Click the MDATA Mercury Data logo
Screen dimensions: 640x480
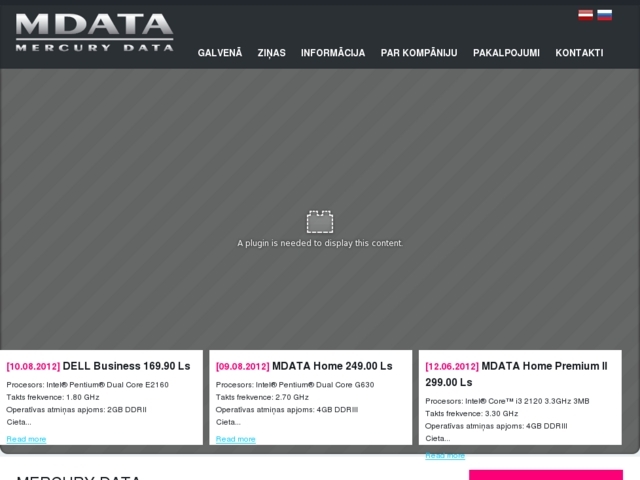pyautogui.click(x=94, y=32)
